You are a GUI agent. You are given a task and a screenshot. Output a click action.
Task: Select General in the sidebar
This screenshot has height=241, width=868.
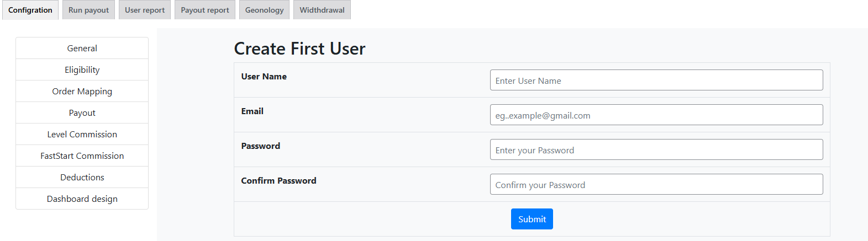click(x=82, y=48)
